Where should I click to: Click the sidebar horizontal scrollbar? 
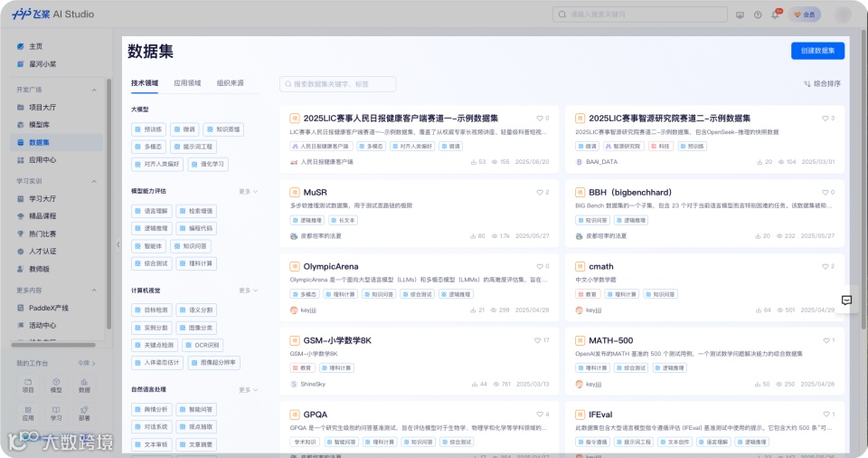coord(53,345)
